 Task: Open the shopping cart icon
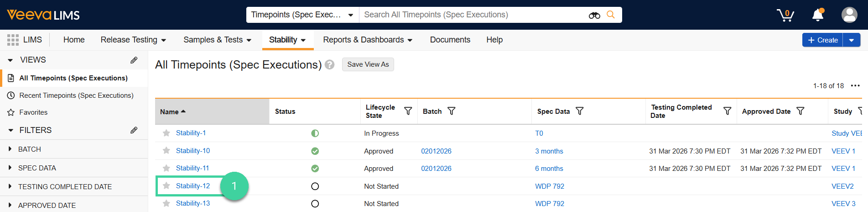coord(785,15)
